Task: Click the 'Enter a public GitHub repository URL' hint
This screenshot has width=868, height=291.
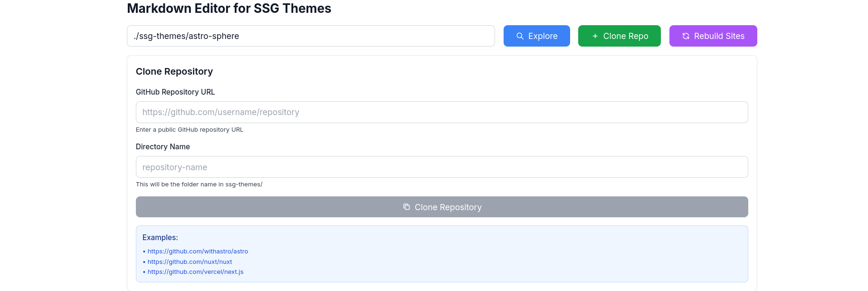Action: click(x=190, y=130)
